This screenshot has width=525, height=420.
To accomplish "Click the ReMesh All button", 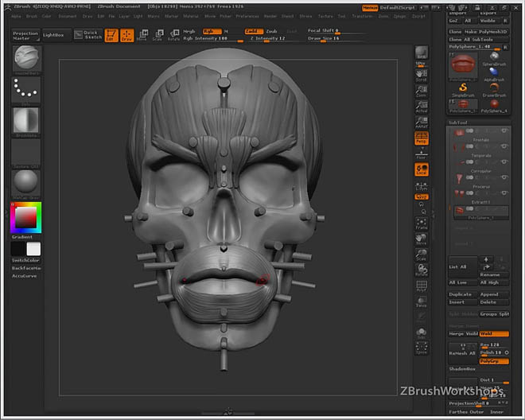I will click(x=462, y=353).
